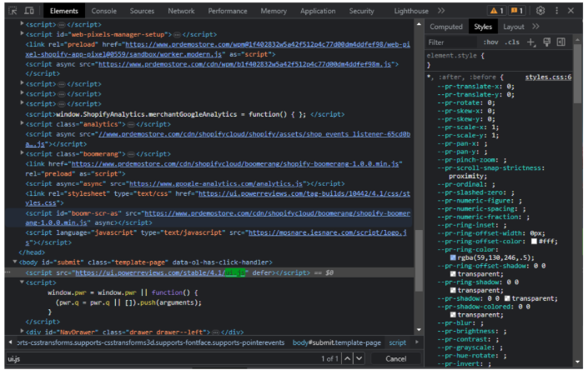
Task: Open the issues count indicator
Action: pyautogui.click(x=517, y=11)
